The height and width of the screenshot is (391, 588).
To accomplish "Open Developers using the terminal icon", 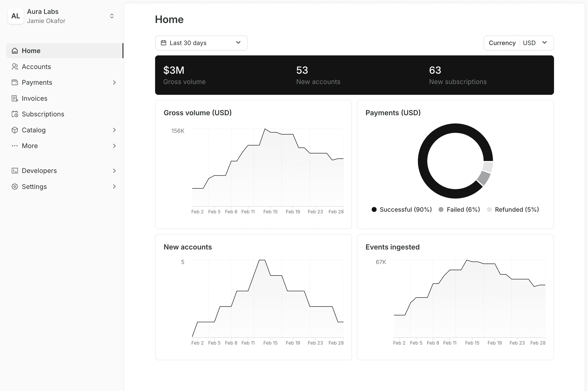I will coord(15,171).
